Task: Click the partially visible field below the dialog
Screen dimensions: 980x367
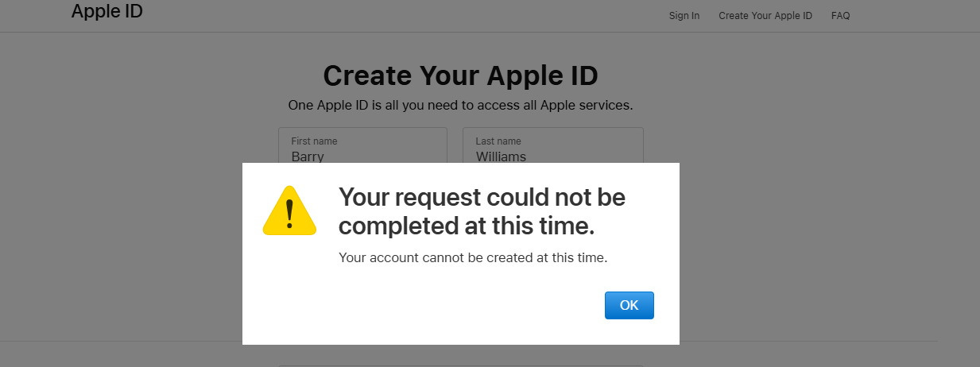Action: (x=461, y=365)
